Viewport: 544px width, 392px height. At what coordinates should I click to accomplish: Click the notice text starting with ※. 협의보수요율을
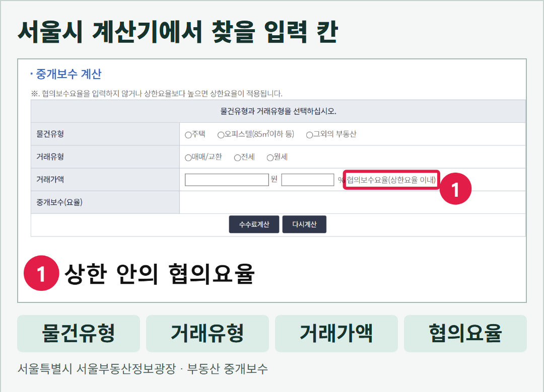(157, 94)
